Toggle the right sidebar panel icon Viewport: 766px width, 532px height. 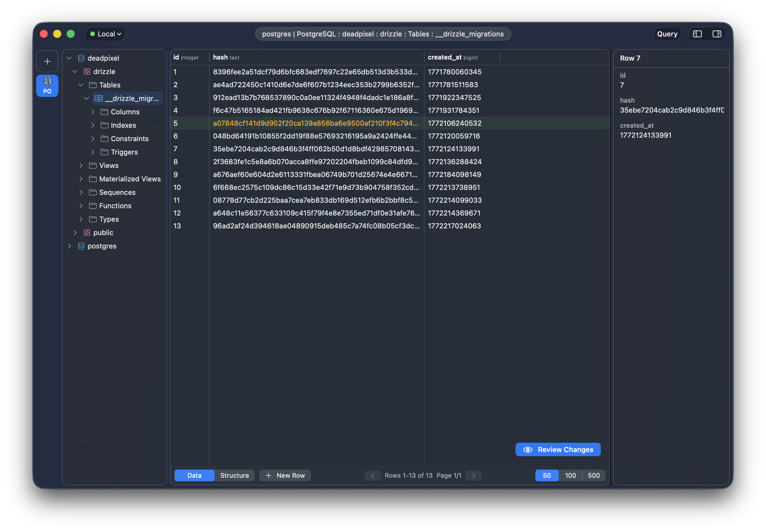coord(717,34)
